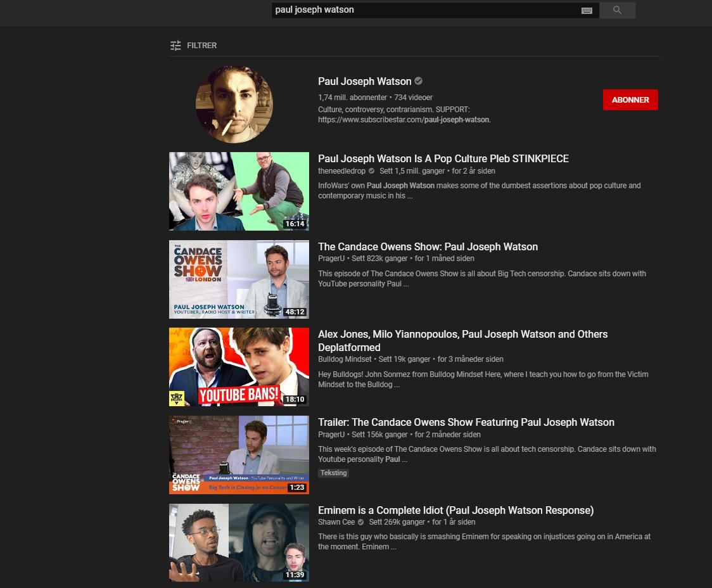Viewport: 712px width, 588px height.
Task: Open Candace Owens Show trailer thumbnail
Action: pos(239,455)
